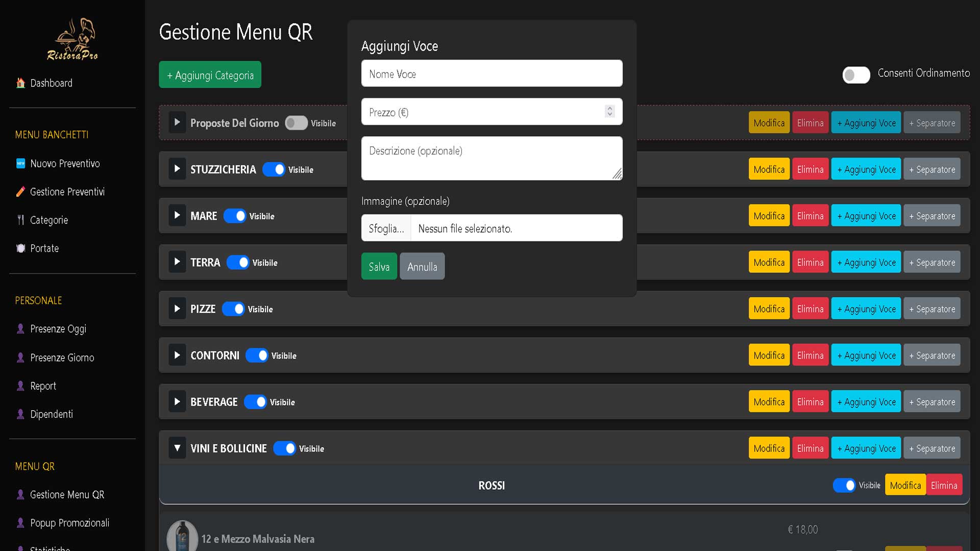Click Aggiungi Voce for STUZZICHERIA
The width and height of the screenshot is (980, 551).
866,169
